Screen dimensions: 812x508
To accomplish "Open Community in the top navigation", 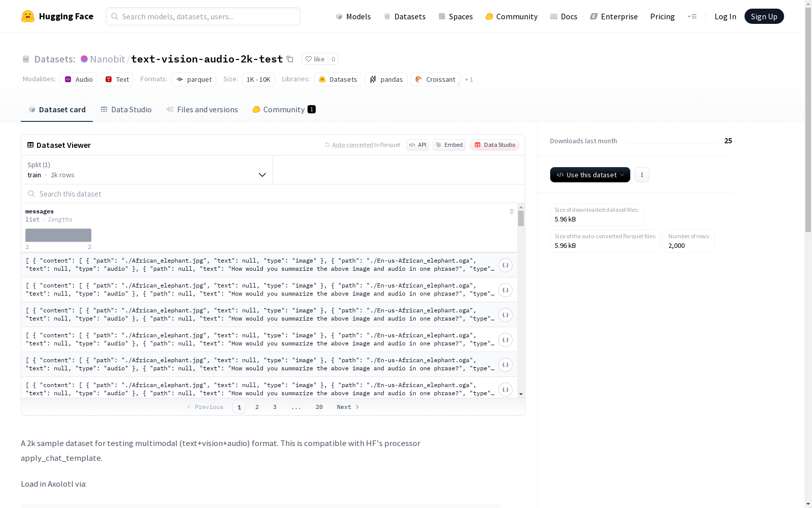I will point(512,16).
